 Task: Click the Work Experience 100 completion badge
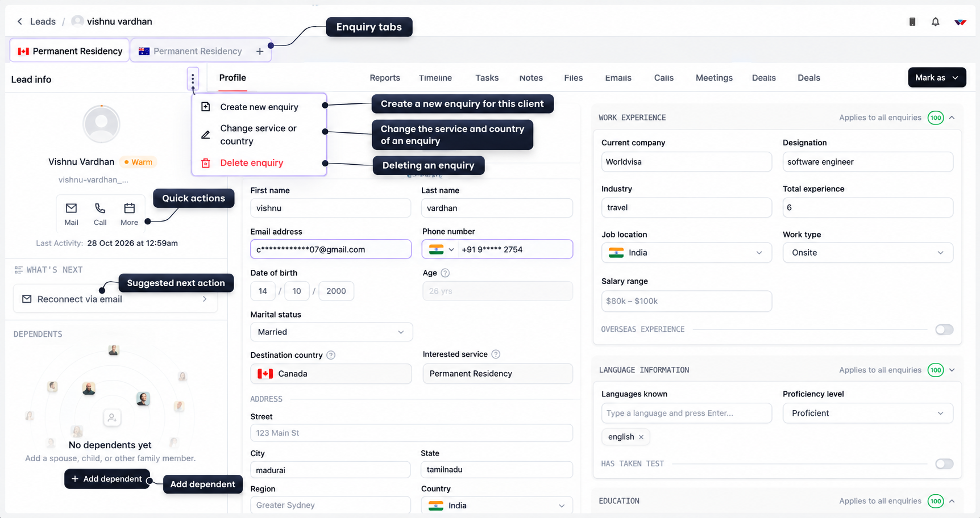point(936,118)
